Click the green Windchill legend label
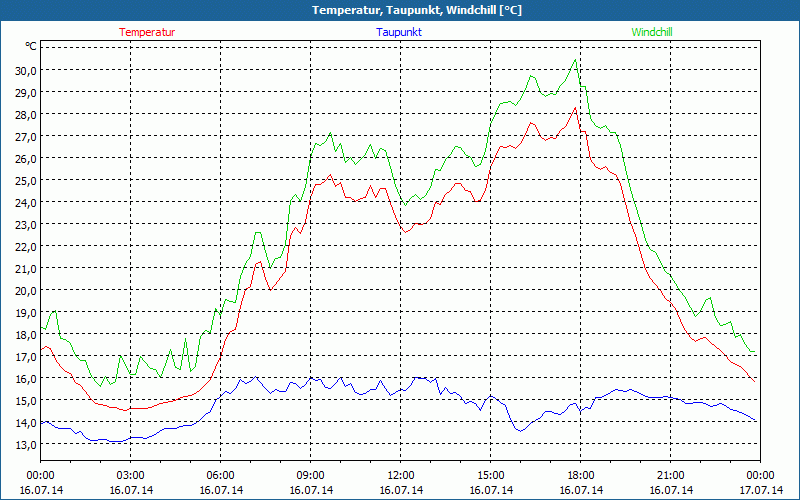This screenshot has height=500, width=800. click(652, 32)
